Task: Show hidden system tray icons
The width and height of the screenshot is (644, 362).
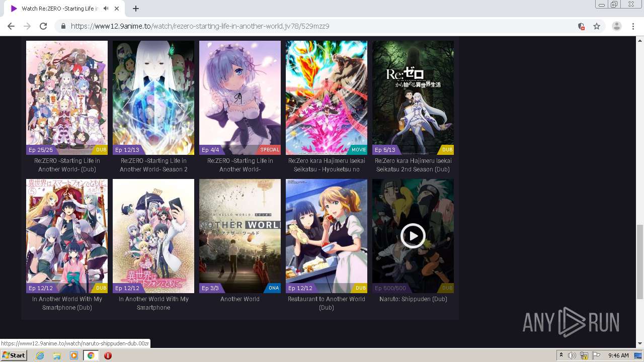Action: click(x=561, y=355)
